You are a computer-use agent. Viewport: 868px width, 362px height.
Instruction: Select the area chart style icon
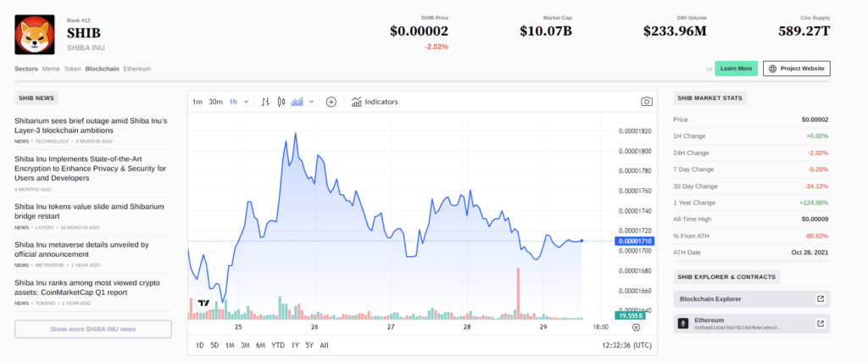click(x=298, y=102)
